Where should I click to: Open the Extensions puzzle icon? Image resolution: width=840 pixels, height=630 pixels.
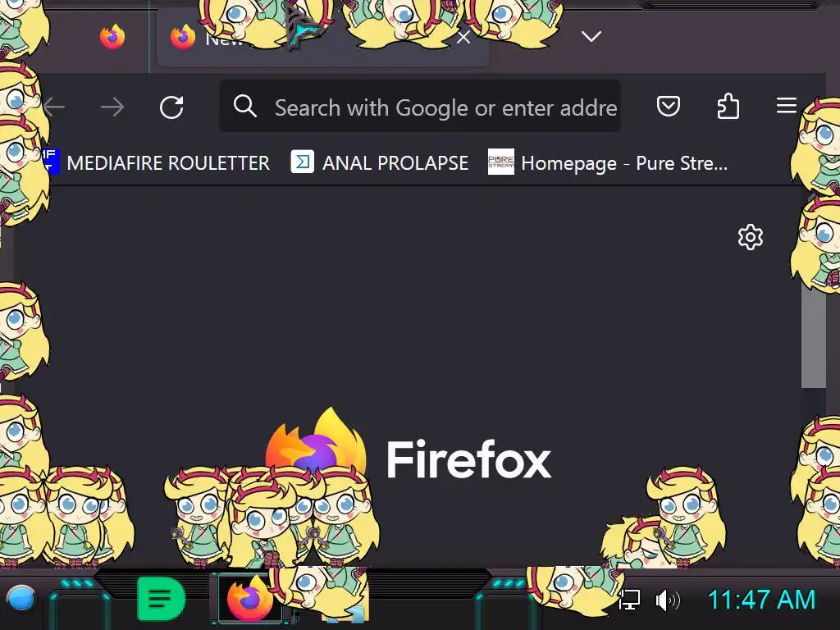tap(728, 106)
